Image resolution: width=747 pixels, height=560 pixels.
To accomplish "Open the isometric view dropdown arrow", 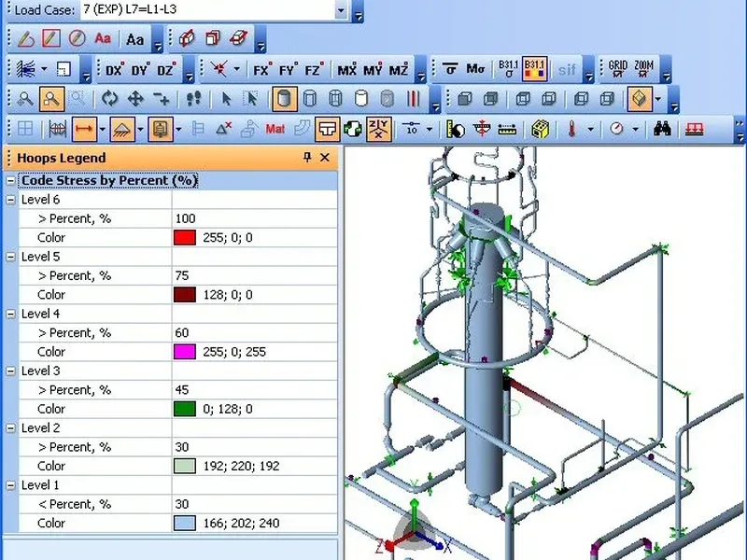I will coord(659,99).
